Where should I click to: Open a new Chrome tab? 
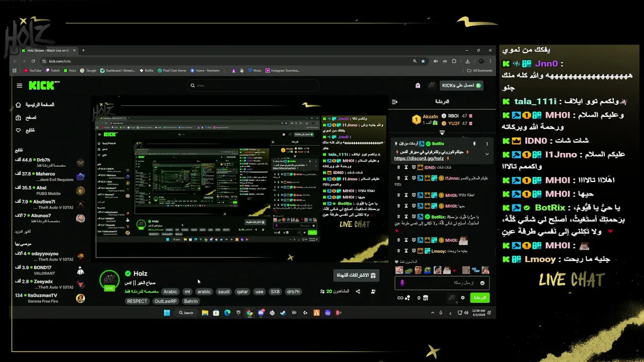(x=84, y=50)
